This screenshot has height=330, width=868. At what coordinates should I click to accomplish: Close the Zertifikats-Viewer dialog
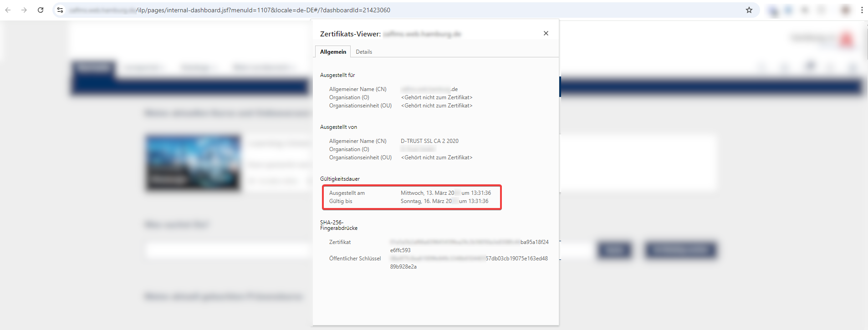point(546,33)
